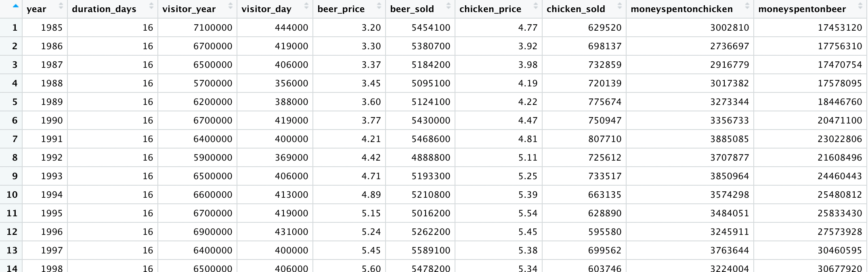868x272 pixels.
Task: Click row number 1 index cell
Action: pos(15,27)
